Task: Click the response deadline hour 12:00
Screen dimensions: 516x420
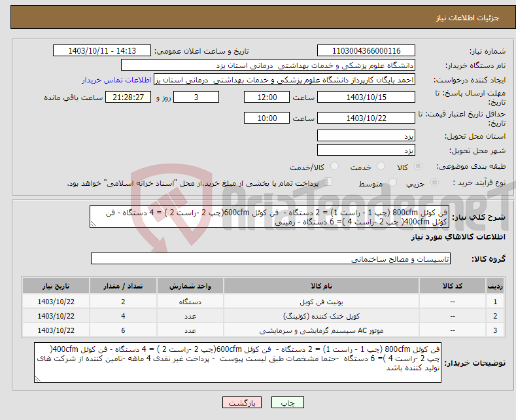Action: click(x=267, y=97)
